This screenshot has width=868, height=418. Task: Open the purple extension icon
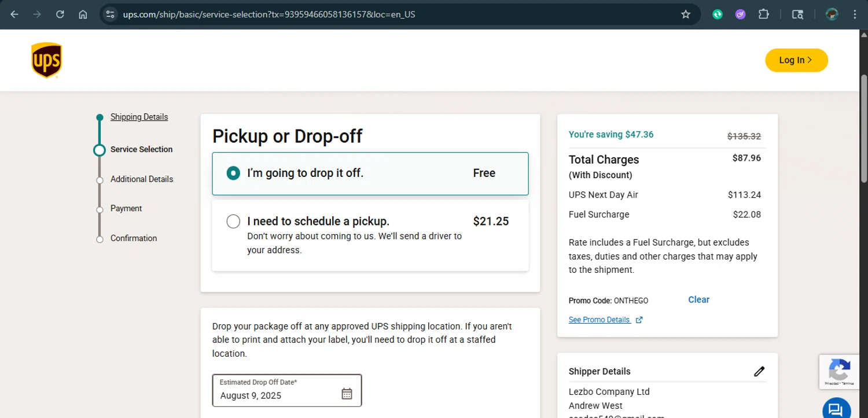point(741,14)
